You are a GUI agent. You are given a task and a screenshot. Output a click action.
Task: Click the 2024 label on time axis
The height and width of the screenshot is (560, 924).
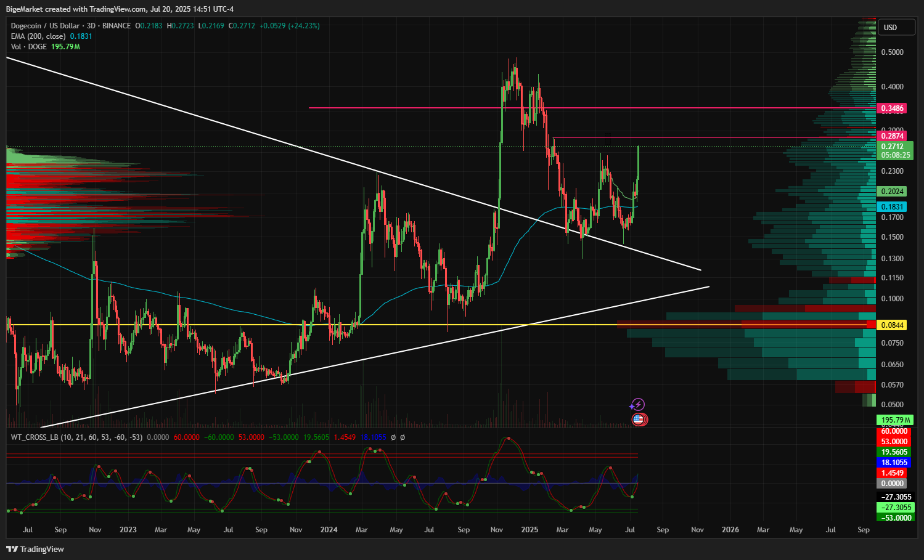point(329,530)
